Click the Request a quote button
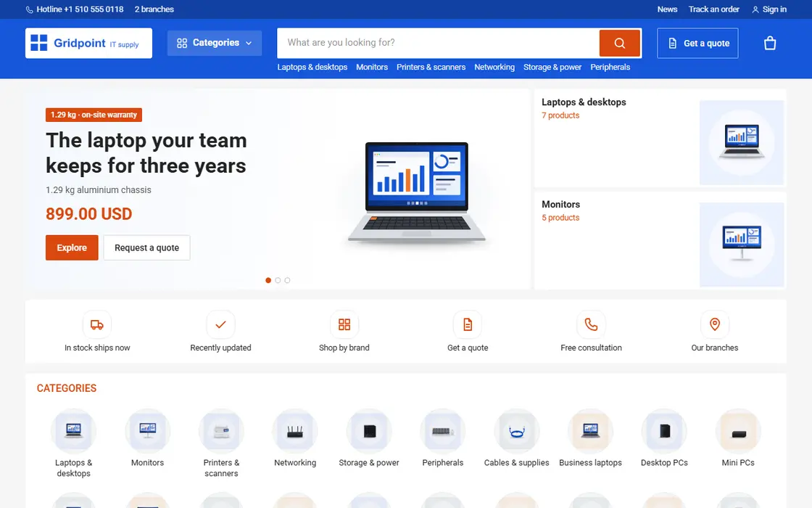 click(146, 247)
